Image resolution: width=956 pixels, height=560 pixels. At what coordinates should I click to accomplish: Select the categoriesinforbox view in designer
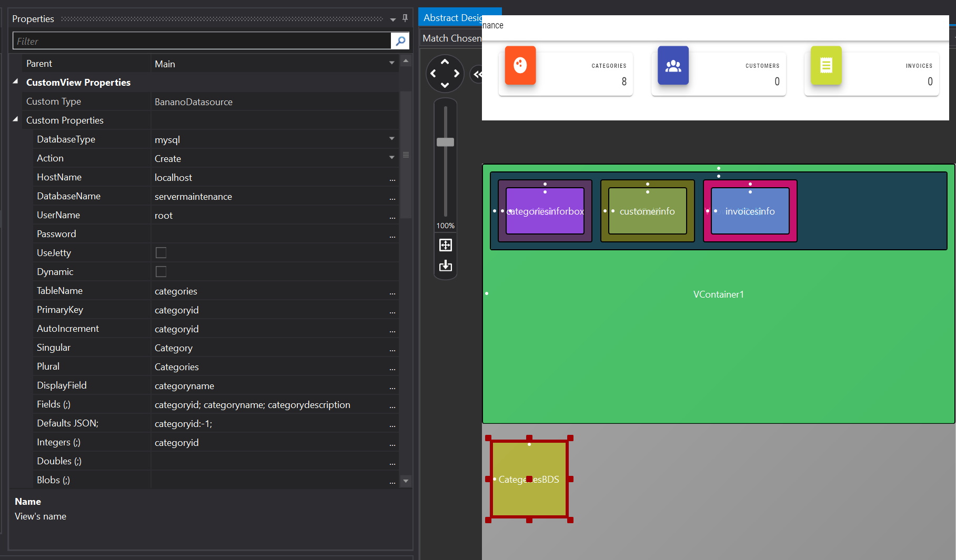point(545,211)
